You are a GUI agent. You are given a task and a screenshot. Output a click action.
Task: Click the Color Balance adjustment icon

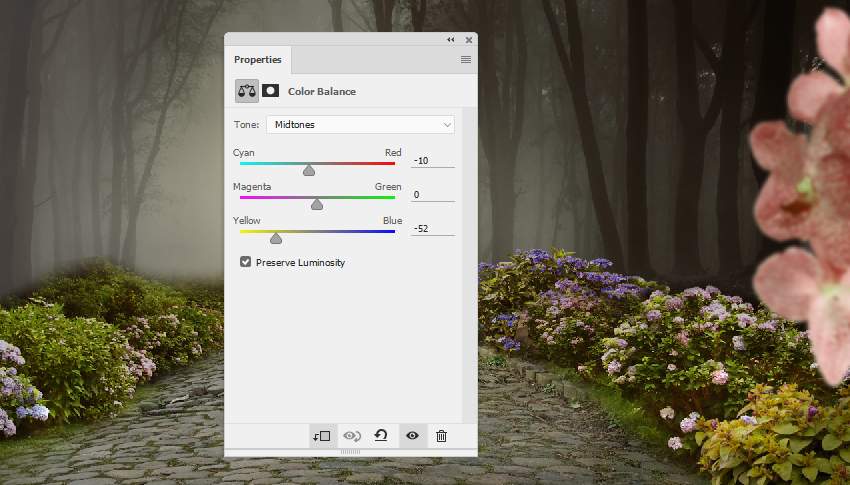coord(247,91)
